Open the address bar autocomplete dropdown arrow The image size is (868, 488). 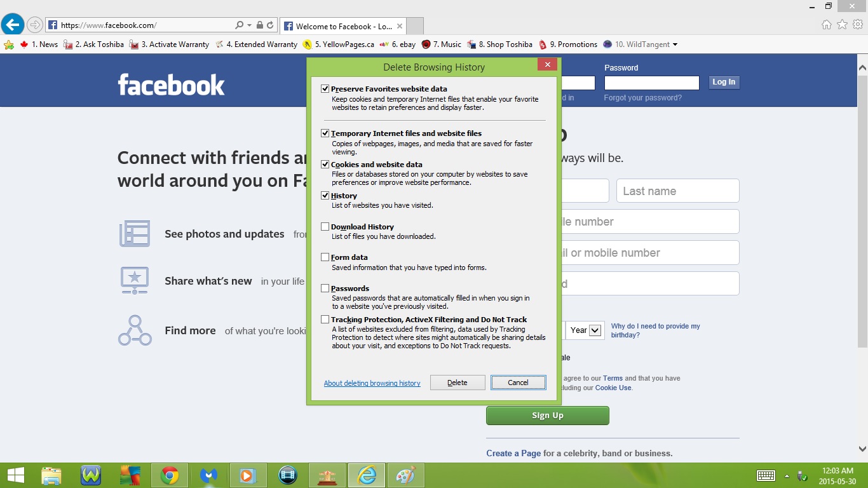(x=248, y=25)
